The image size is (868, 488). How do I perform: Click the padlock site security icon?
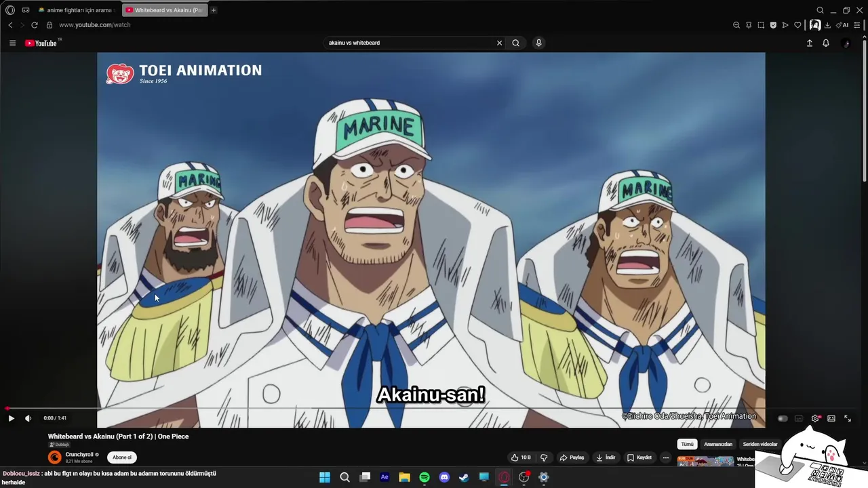(50, 25)
